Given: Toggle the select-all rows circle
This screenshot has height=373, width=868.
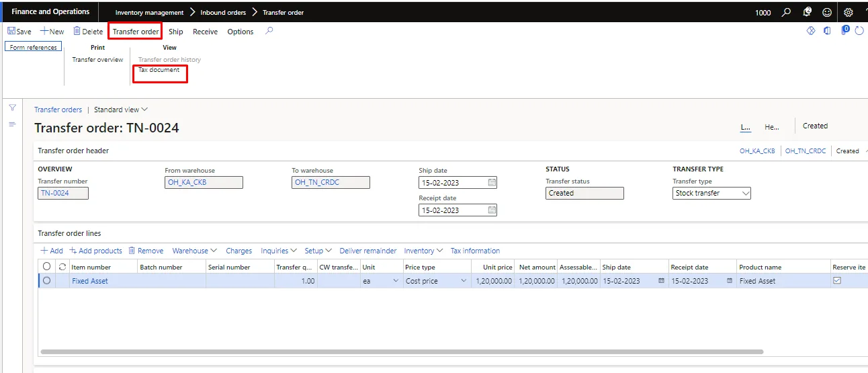Looking at the screenshot, I should (x=46, y=267).
